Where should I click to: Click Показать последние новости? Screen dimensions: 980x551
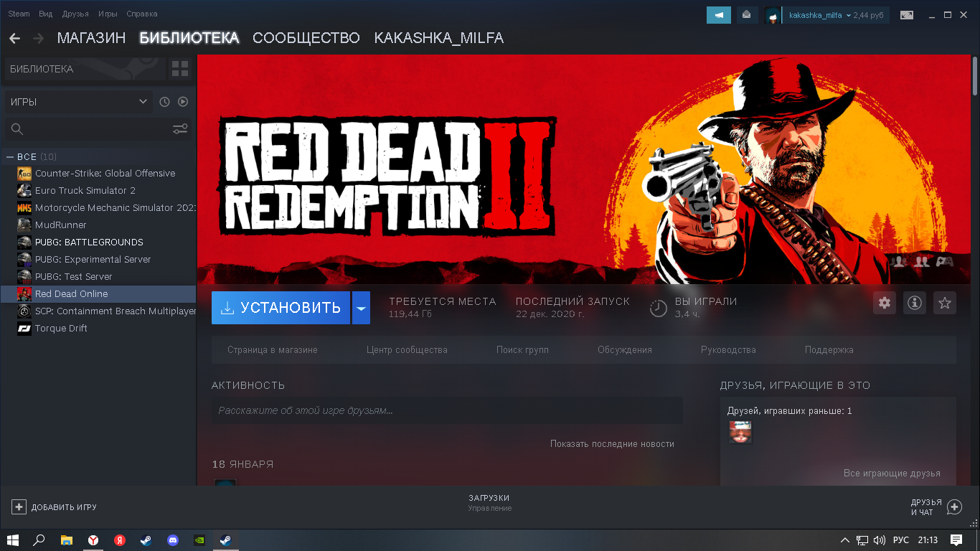[612, 444]
